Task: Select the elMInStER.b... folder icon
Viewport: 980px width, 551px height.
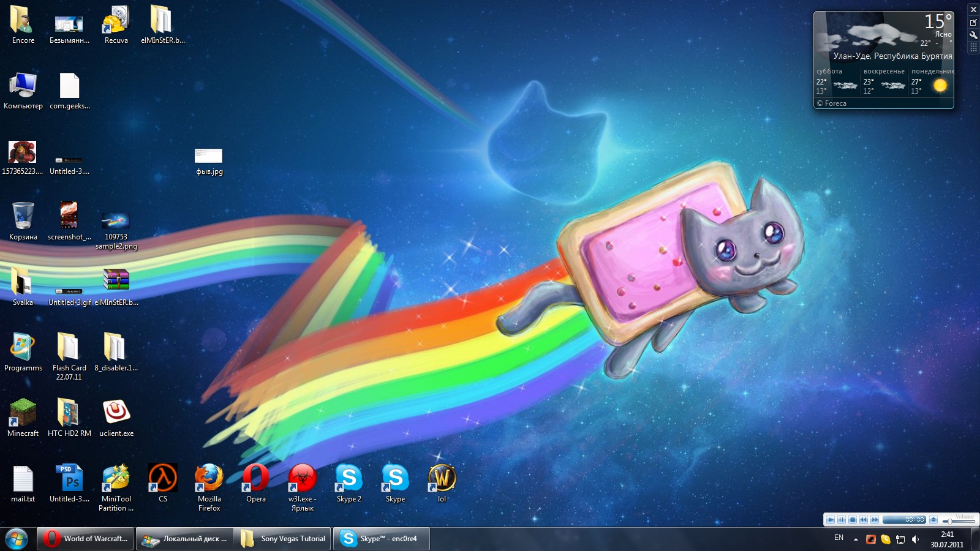Action: pyautogui.click(x=162, y=24)
